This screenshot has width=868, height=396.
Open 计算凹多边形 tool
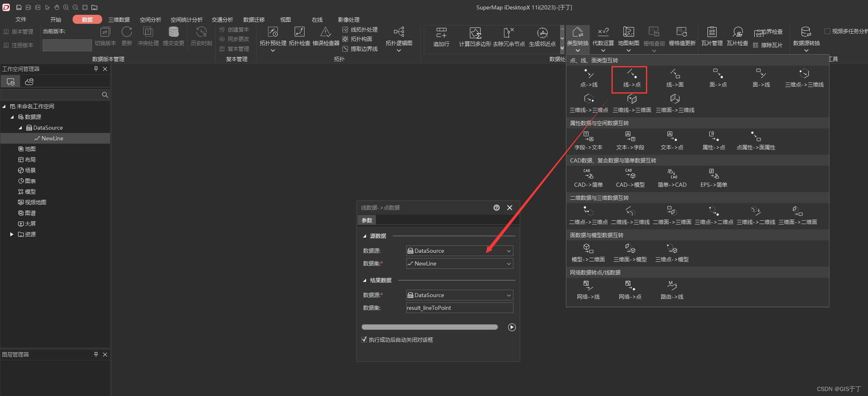475,37
